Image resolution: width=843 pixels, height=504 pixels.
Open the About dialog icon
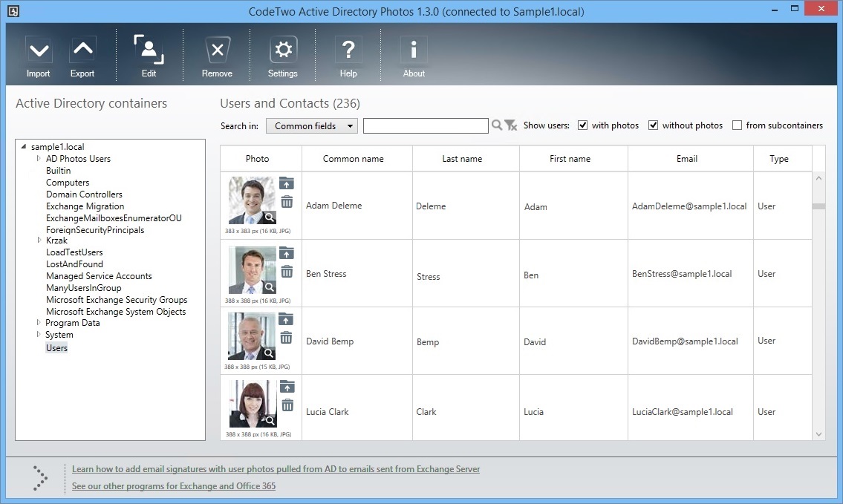(414, 50)
